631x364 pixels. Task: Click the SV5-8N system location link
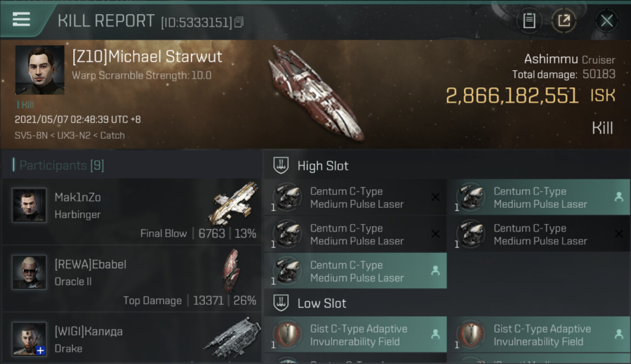tap(31, 135)
